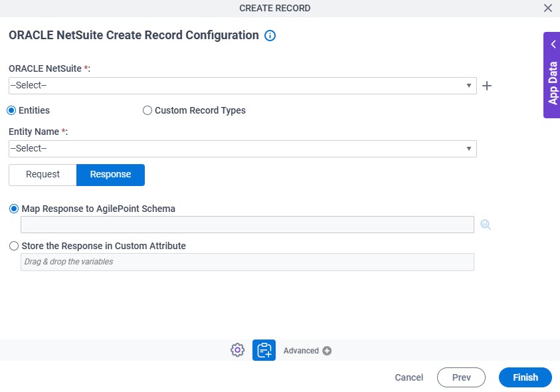Image resolution: width=560 pixels, height=392 pixels.
Task: Open the App Data side tab
Action: coord(552,75)
